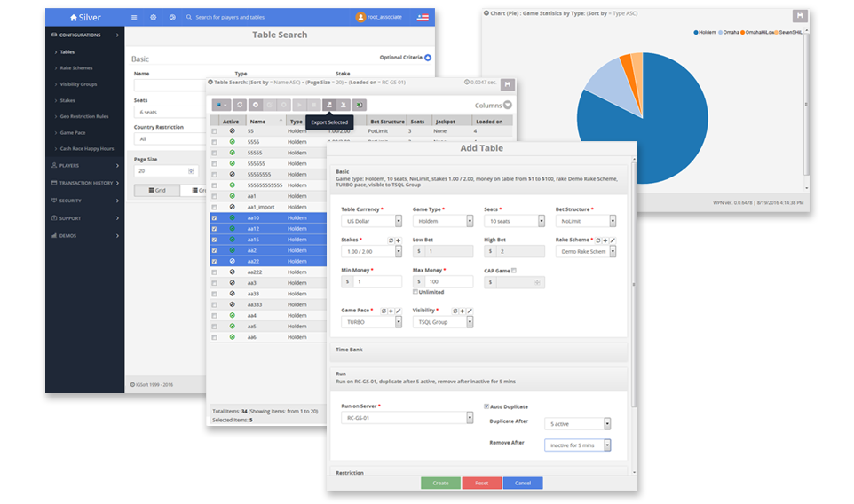This screenshot has width=854, height=504.
Task: Expand the SECURITY sidebar menu
Action: tap(85, 201)
